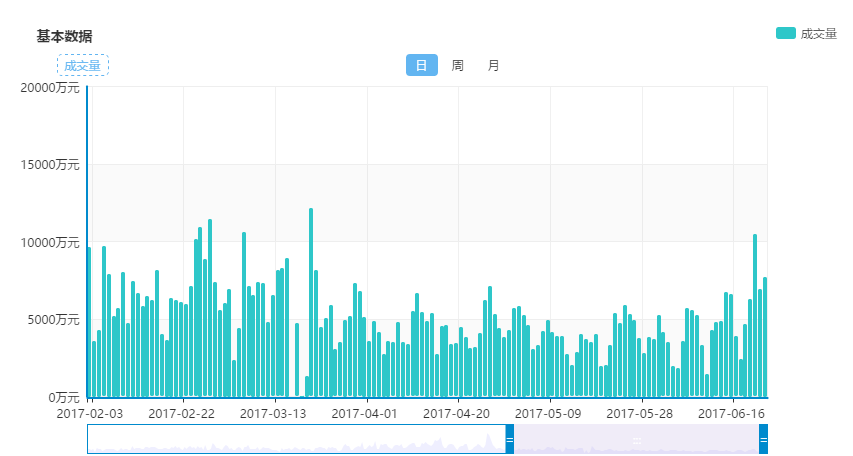Click the 2017-02-03 axis label

pyautogui.click(x=90, y=414)
